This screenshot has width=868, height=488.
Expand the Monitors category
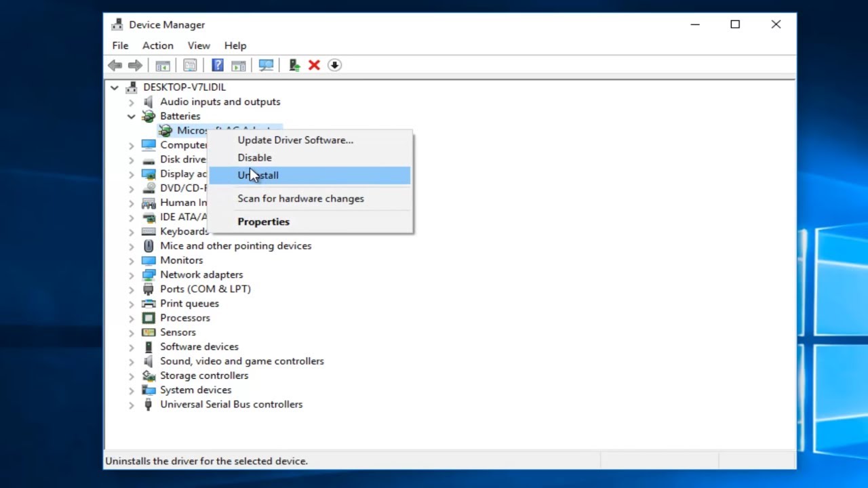pos(131,260)
